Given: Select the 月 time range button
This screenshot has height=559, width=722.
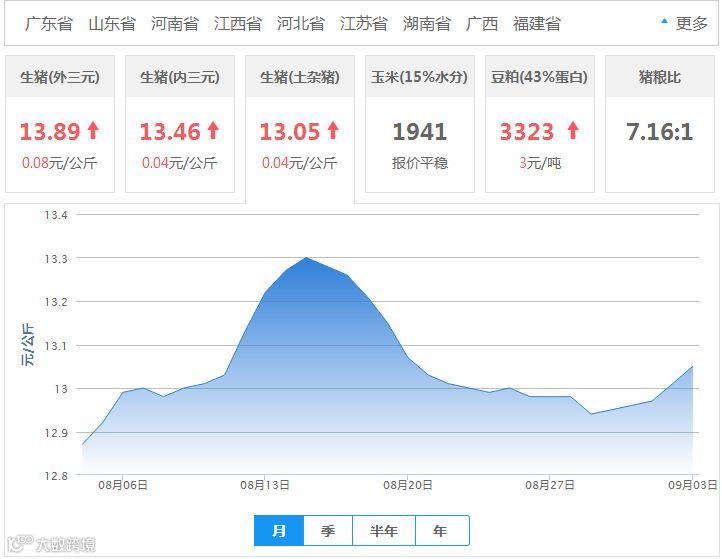Looking at the screenshot, I should pos(279,530).
